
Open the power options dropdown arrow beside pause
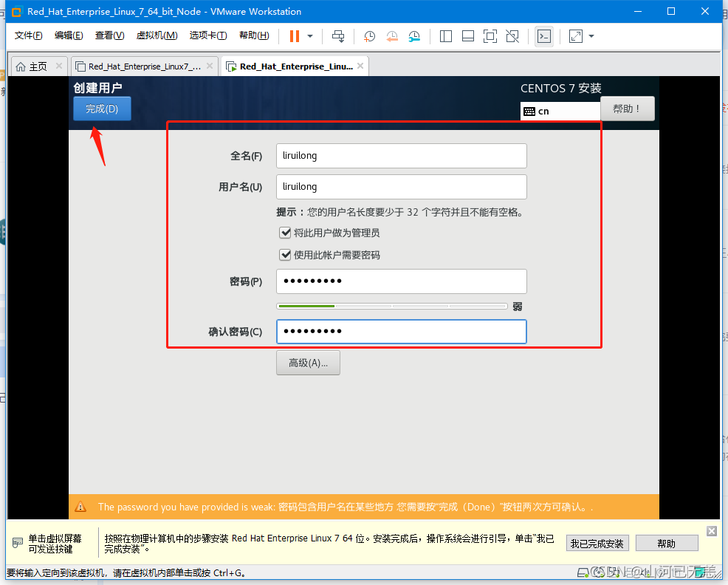310,36
